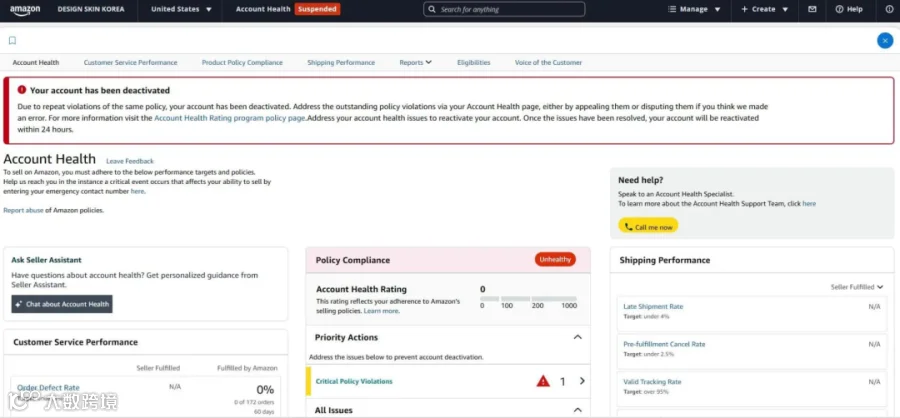Image resolution: width=900 pixels, height=418 pixels.
Task: Open the Seller Fulfilled dropdown
Action: pos(857,287)
